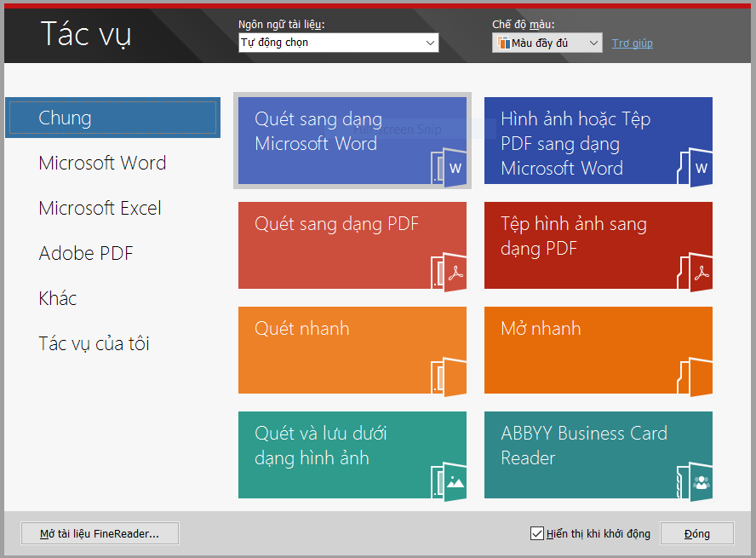The height and width of the screenshot is (558, 756).
Task: Click the scanner icon on the Quét nhanh tile
Action: [449, 377]
